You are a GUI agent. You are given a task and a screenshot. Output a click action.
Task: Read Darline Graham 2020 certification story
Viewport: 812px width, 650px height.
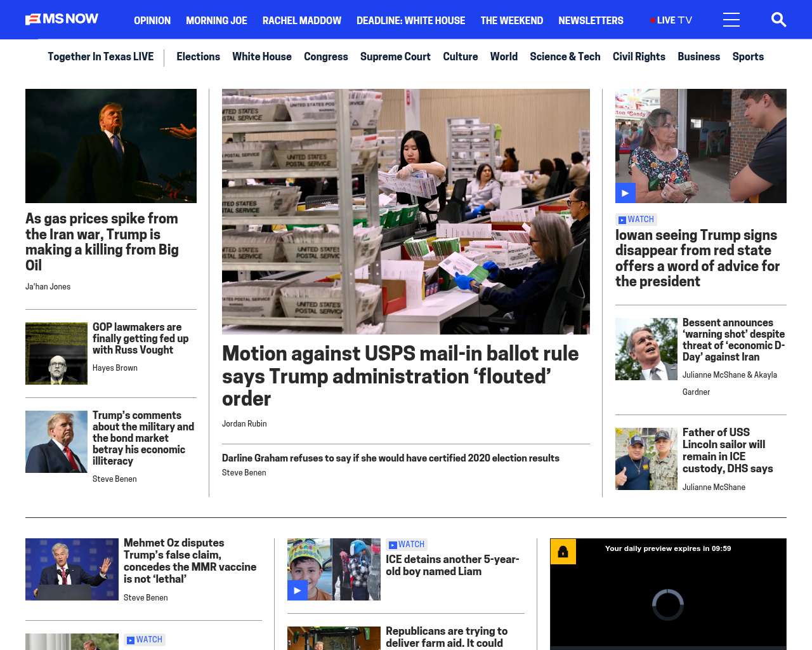click(391, 458)
